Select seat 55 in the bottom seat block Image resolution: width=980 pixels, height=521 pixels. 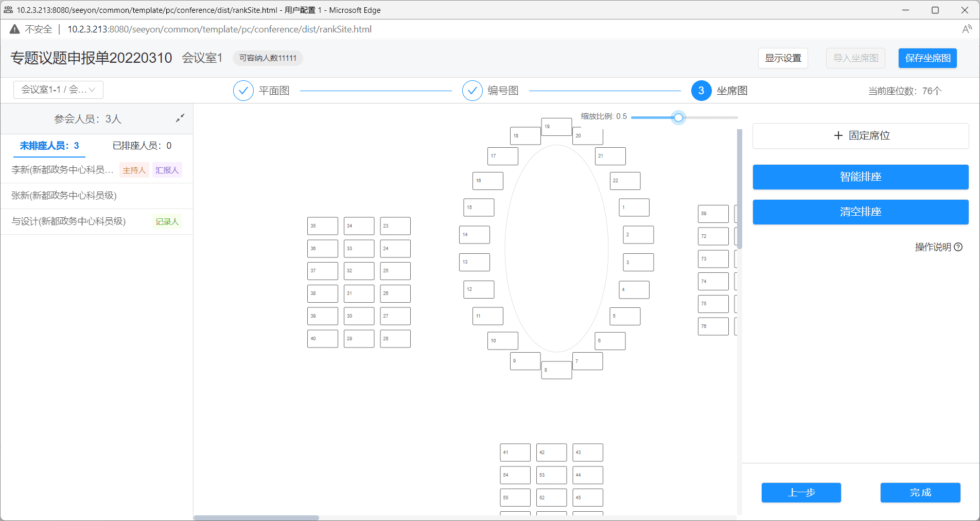[515, 498]
